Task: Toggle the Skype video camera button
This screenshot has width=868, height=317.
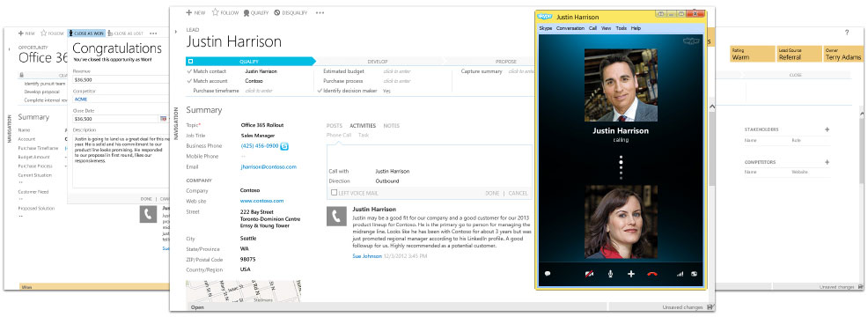Action: [x=590, y=274]
